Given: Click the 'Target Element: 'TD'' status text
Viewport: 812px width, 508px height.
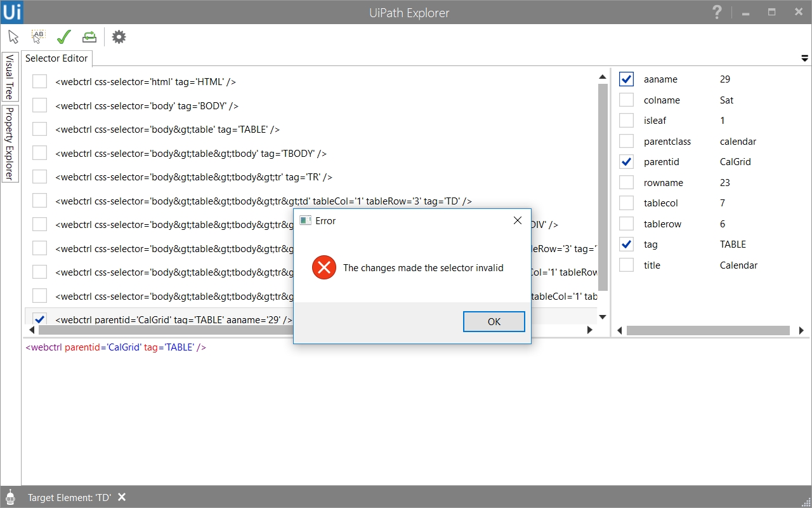Looking at the screenshot, I should coord(70,498).
